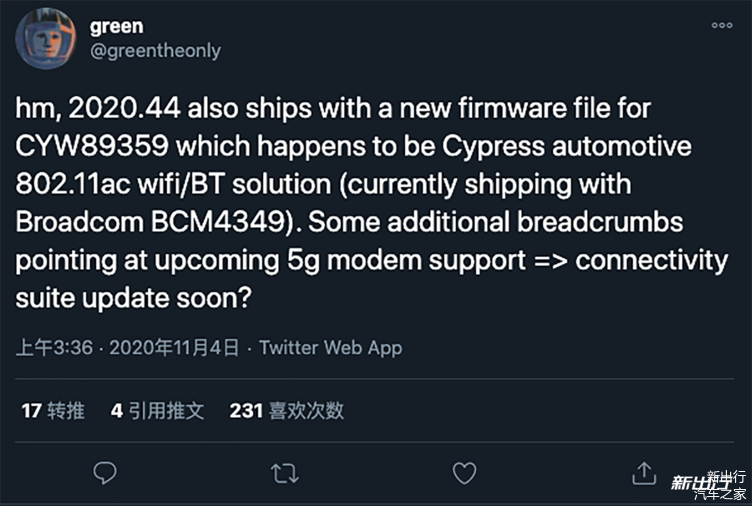The width and height of the screenshot is (752, 506).
Task: Show the 231 likes (喜欢次数) list
Action: point(286,410)
